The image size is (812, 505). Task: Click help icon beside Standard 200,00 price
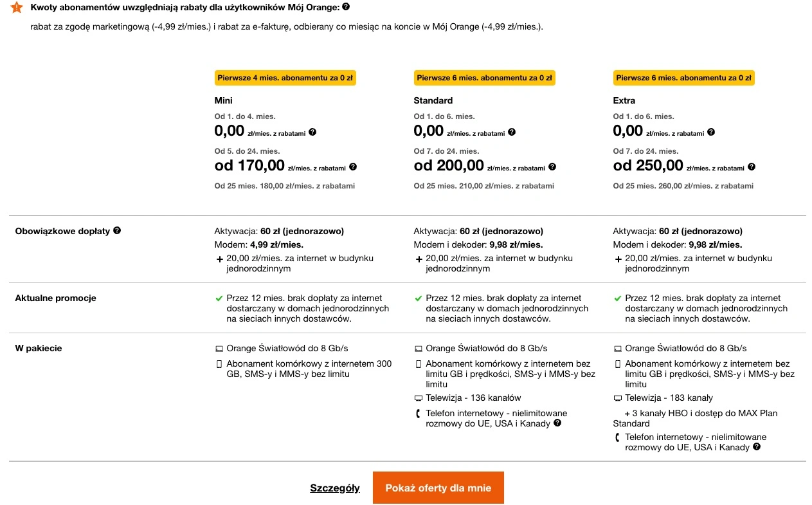552,167
